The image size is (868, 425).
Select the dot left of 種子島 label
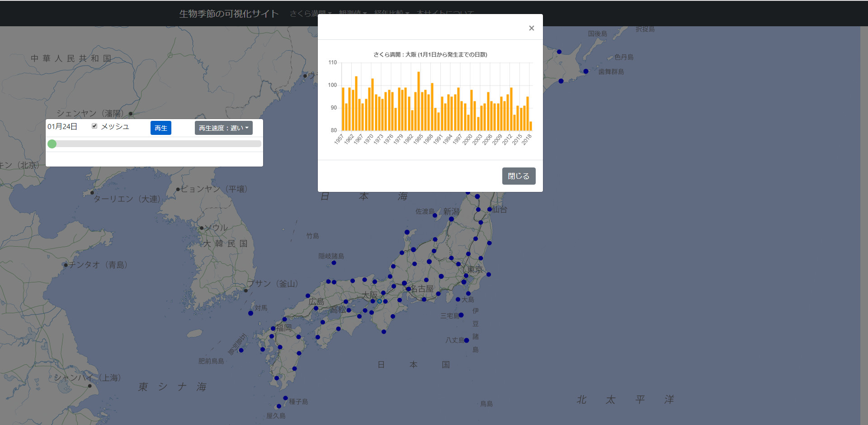285,398
